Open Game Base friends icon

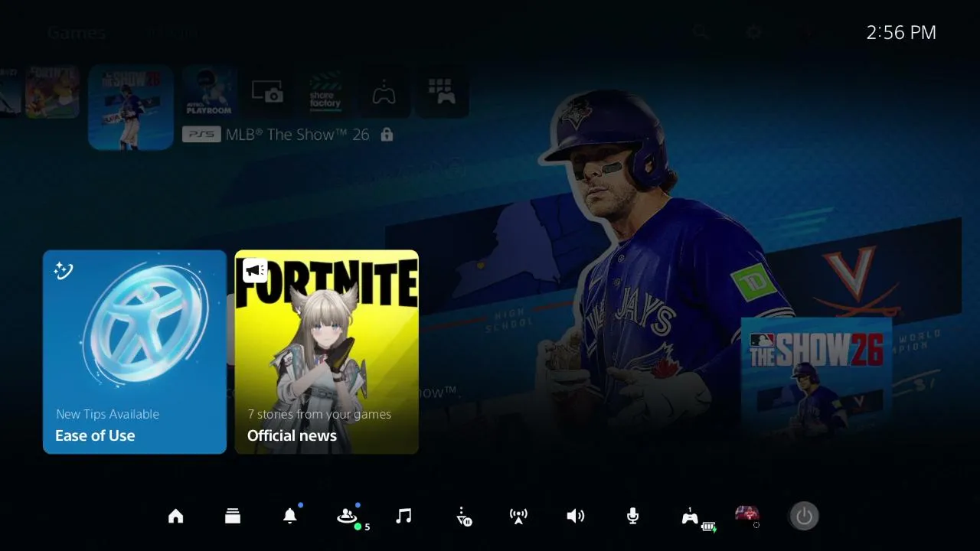pos(347,517)
